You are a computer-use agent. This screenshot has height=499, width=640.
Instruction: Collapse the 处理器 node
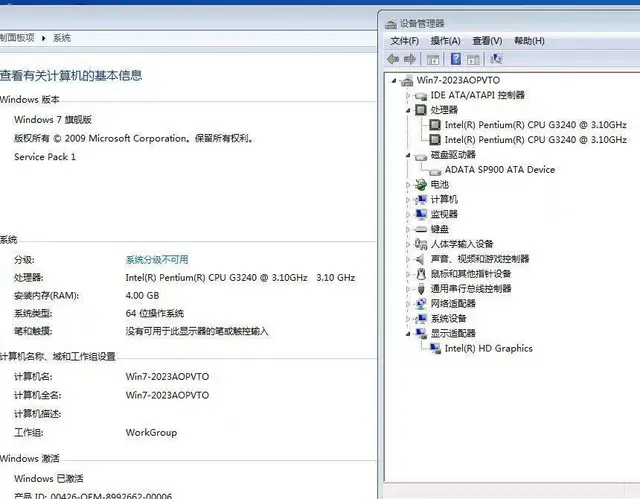tap(408, 111)
